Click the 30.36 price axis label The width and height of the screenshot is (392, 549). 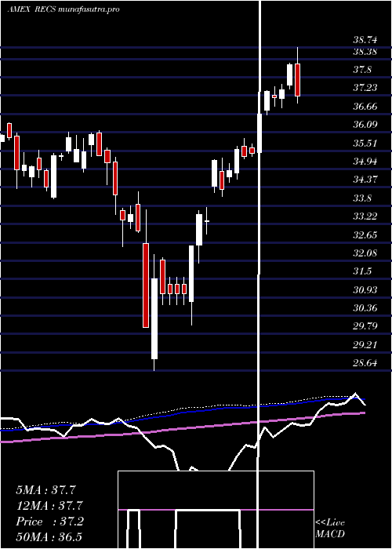(x=365, y=308)
